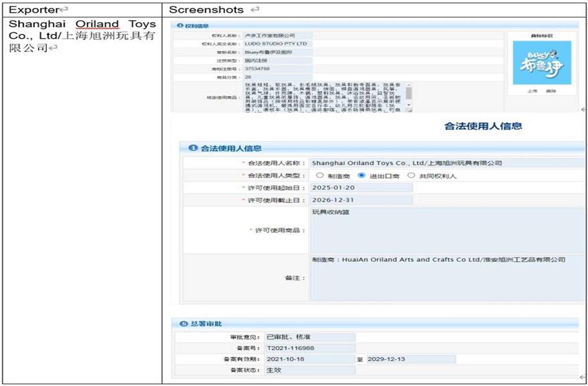
Task: Select the 进出口商 radio button
Action: coord(361,176)
